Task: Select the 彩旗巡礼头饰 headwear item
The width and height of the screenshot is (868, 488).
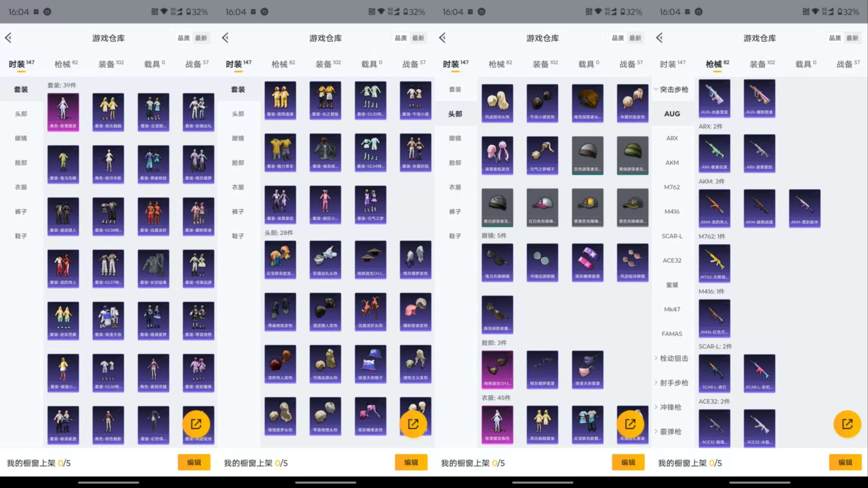Action: pos(325,260)
